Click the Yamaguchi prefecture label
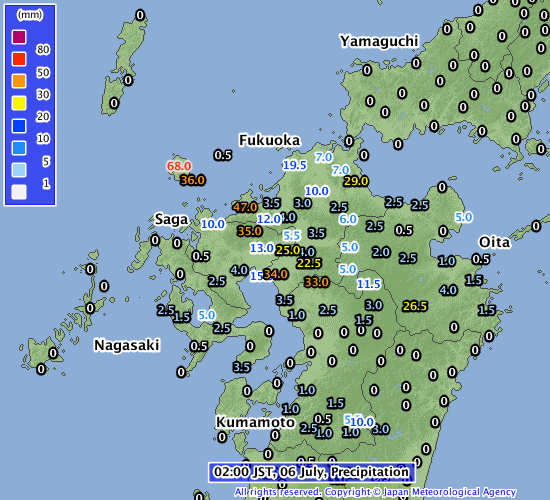The width and height of the screenshot is (550, 500). [x=379, y=41]
